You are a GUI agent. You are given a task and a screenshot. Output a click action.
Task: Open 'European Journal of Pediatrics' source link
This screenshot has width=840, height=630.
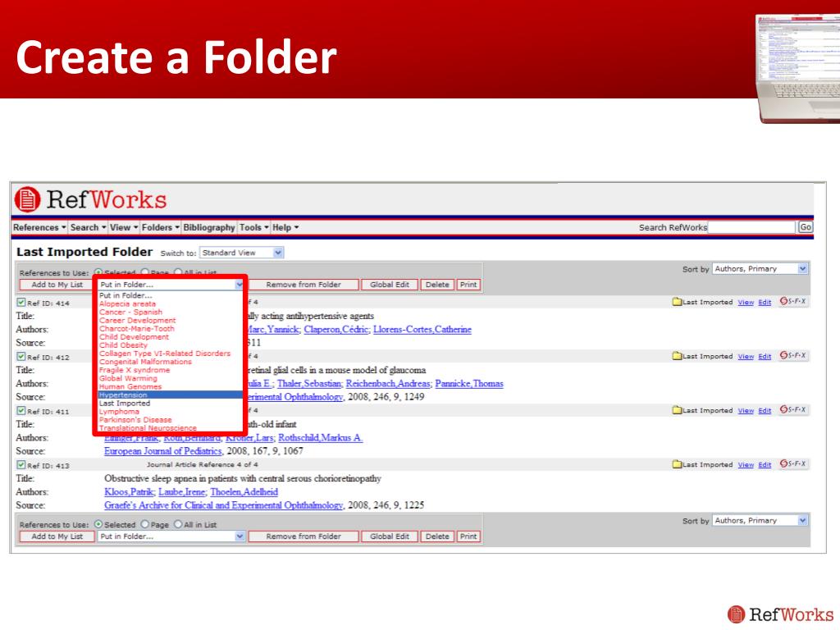coord(163,451)
